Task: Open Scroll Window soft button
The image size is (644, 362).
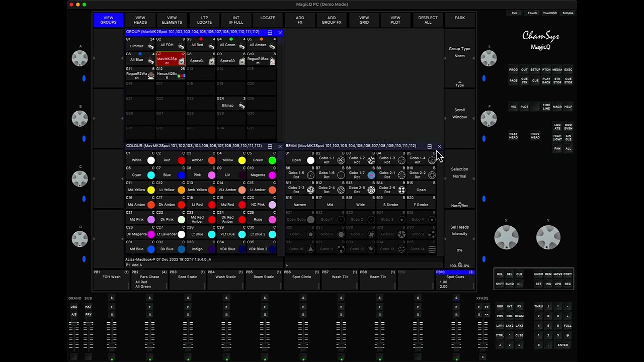Action: pyautogui.click(x=459, y=118)
